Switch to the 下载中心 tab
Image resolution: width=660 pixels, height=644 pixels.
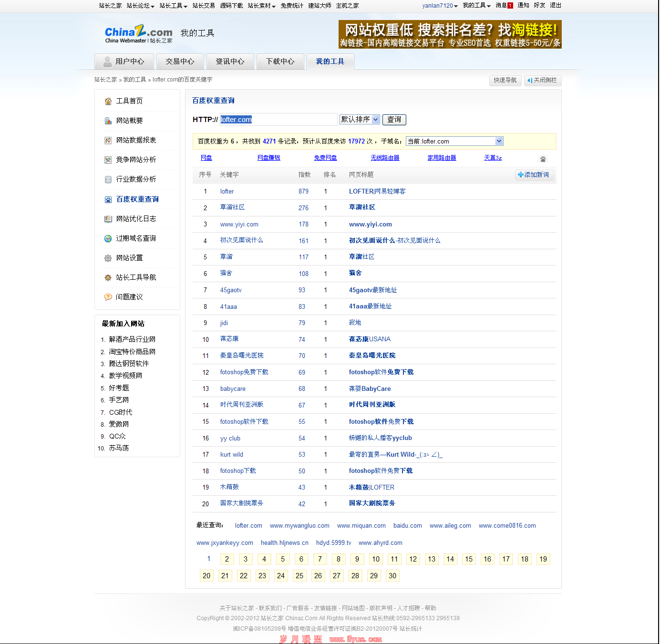tap(280, 61)
